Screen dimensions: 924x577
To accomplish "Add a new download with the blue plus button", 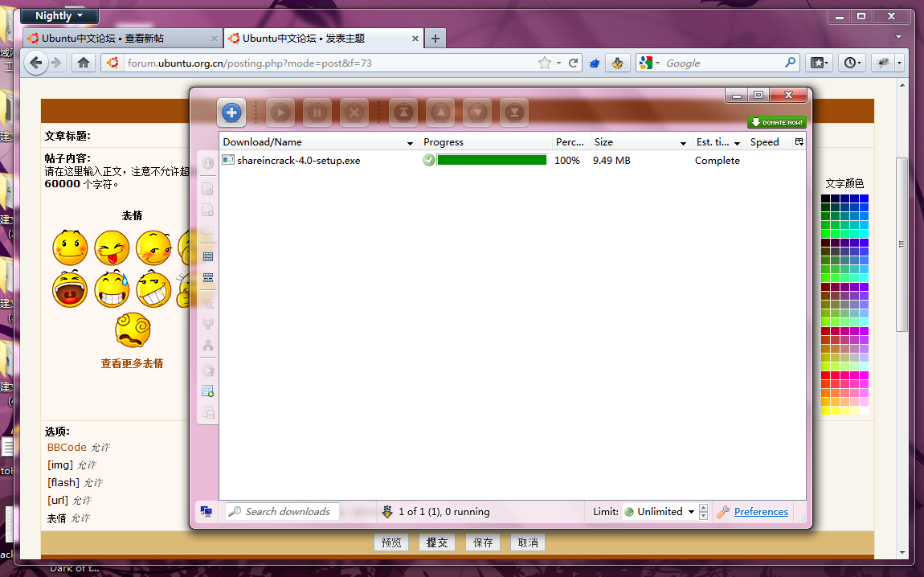I will [231, 113].
